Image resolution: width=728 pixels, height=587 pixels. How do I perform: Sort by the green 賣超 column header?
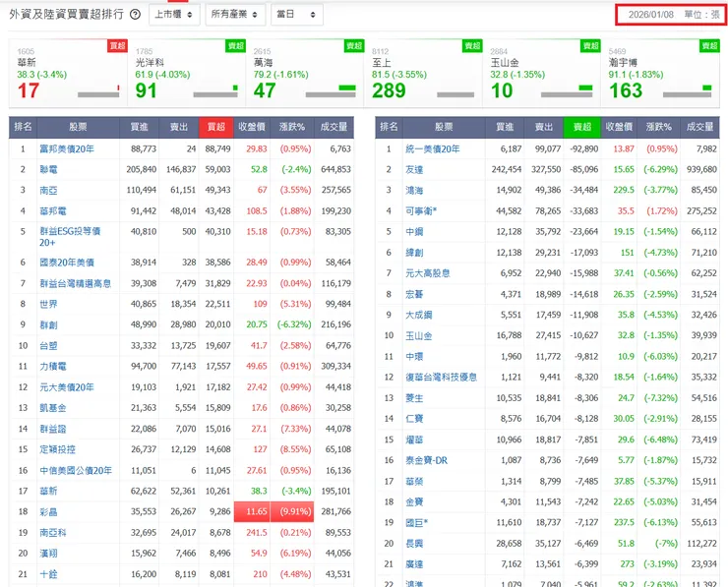click(581, 127)
